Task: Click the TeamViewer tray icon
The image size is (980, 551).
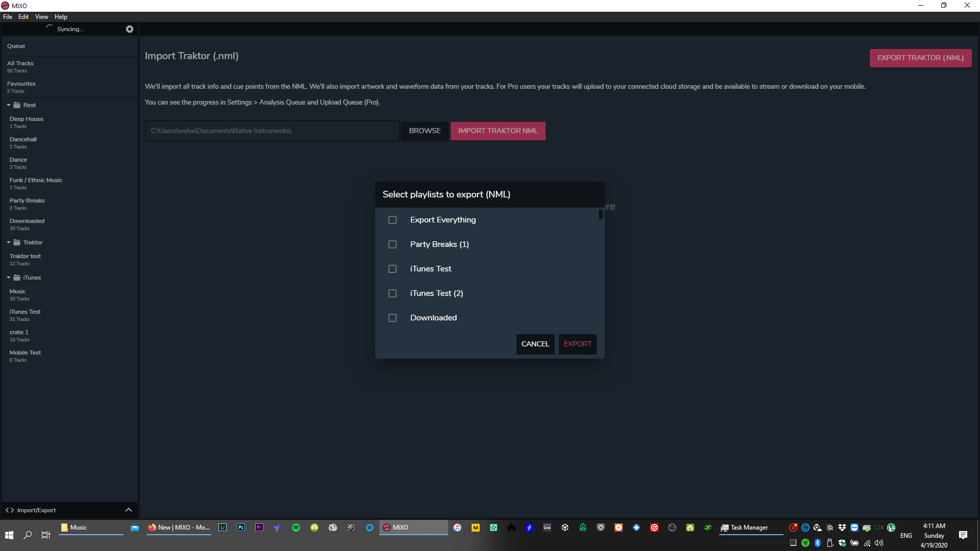Action: coord(854,528)
